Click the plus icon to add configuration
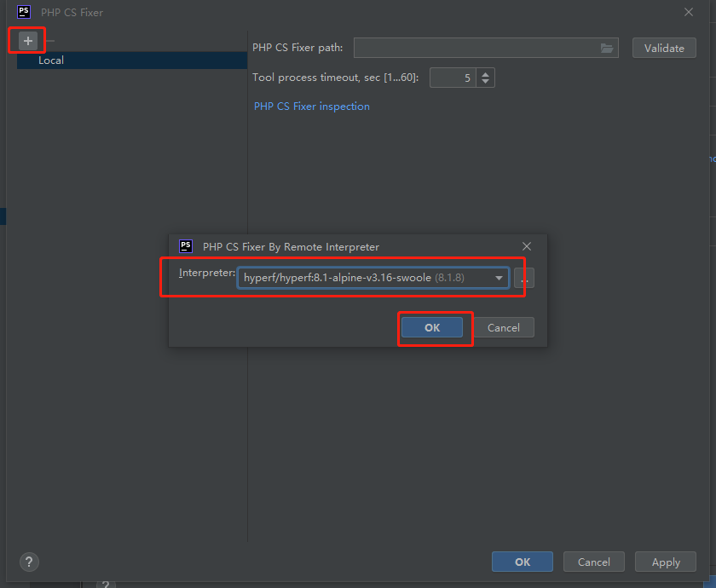This screenshot has height=588, width=716. (28, 41)
